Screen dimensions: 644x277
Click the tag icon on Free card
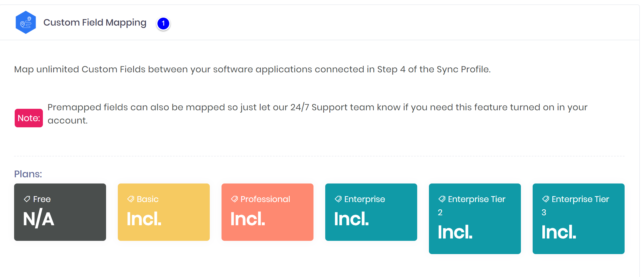point(27,199)
